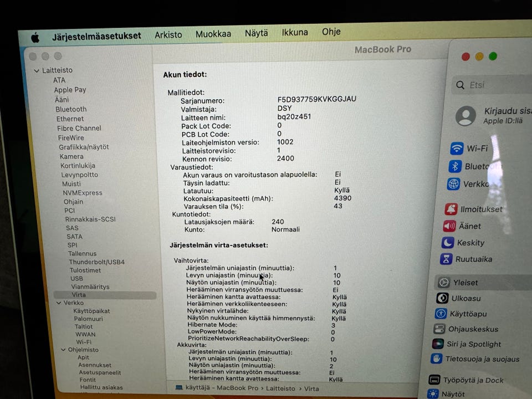This screenshot has width=532, height=399.
Task: Open Näytöt display settings icon
Action: click(433, 393)
